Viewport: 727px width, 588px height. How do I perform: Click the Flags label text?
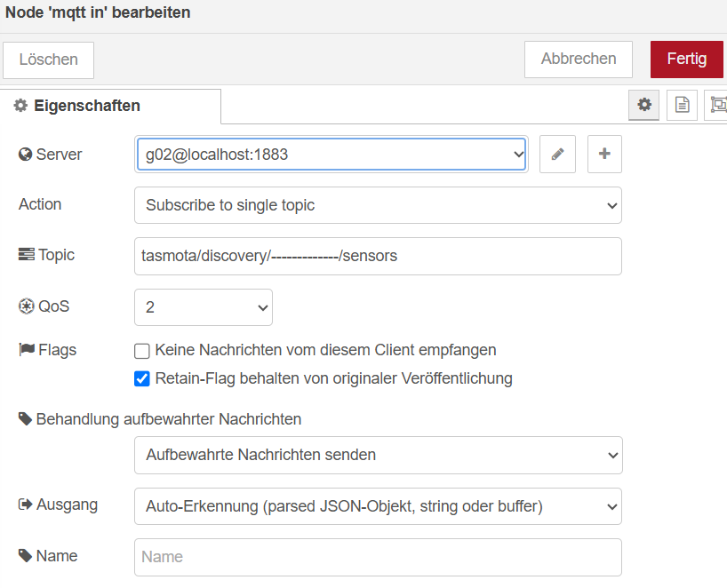(x=58, y=350)
